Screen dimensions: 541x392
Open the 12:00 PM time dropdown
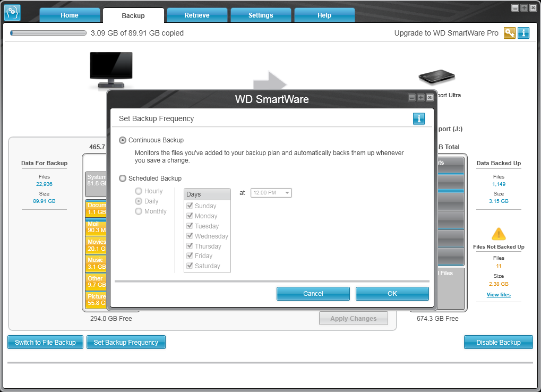click(271, 193)
